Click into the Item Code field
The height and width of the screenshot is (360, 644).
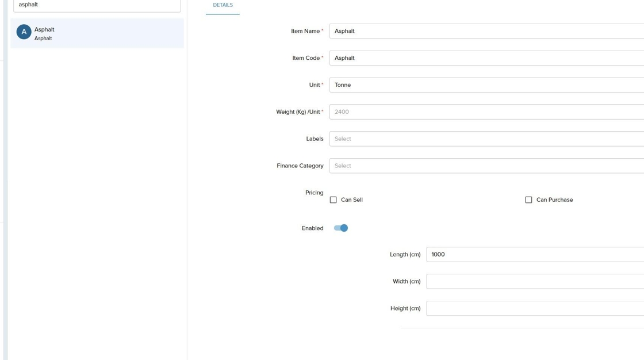tap(486, 58)
